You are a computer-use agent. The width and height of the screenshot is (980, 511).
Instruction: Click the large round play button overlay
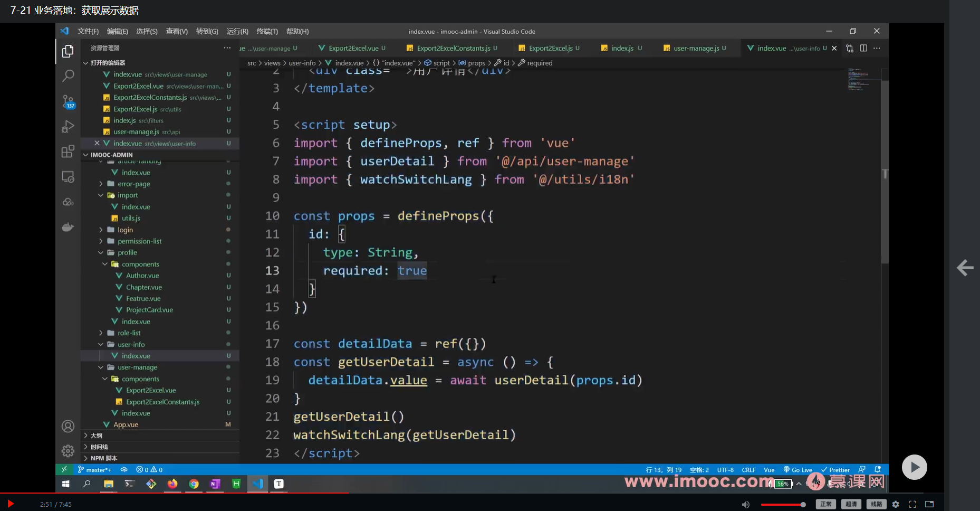(914, 467)
